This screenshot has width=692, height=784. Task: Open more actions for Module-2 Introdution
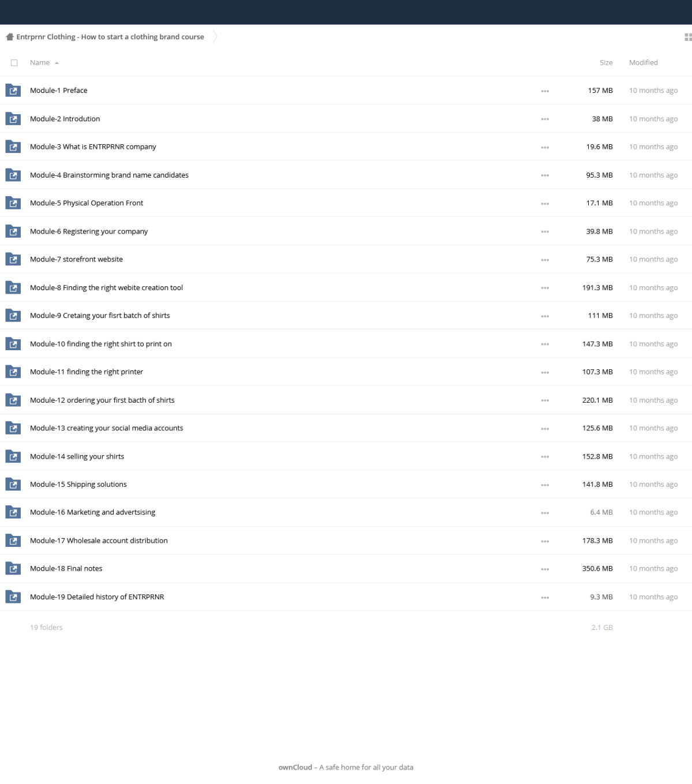(545, 119)
